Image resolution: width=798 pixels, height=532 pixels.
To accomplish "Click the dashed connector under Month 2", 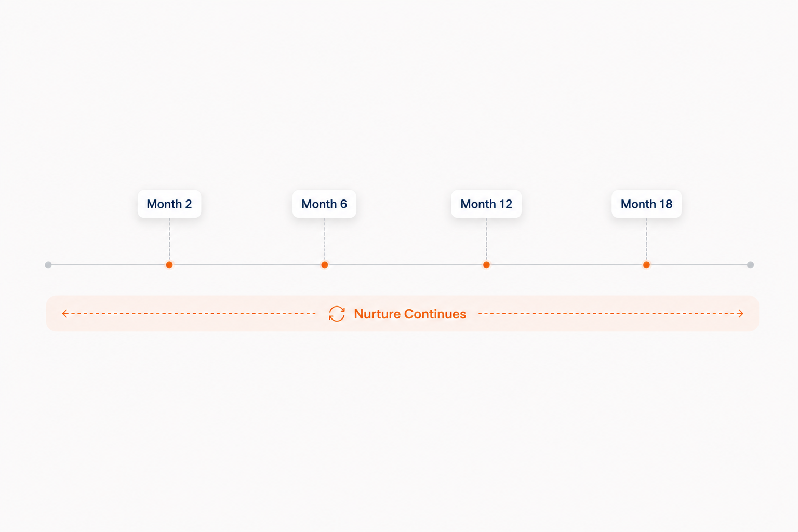I will [x=169, y=240].
